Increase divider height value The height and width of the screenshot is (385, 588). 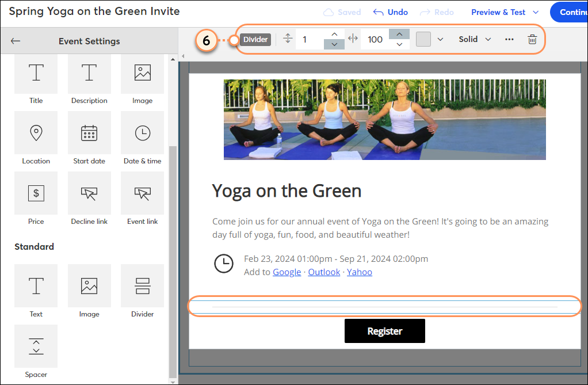point(334,34)
